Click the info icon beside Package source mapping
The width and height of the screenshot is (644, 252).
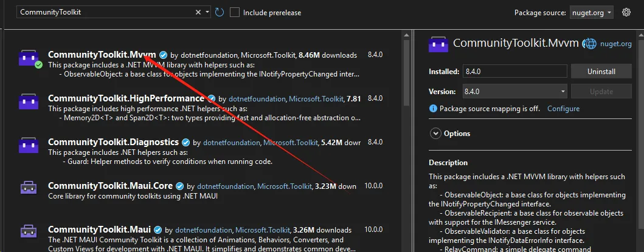(433, 109)
